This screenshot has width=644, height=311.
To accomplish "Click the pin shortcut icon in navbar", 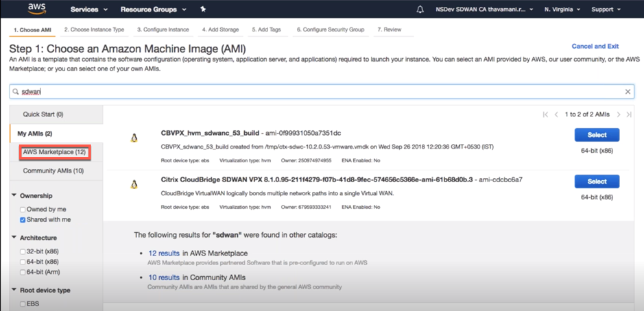I will pos(203,9).
